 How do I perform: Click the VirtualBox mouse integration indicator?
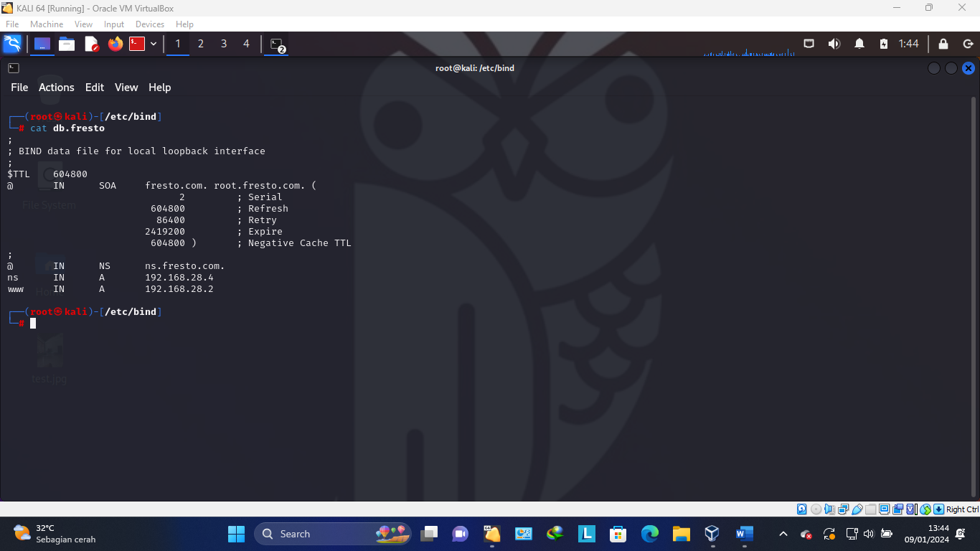pyautogui.click(x=925, y=509)
